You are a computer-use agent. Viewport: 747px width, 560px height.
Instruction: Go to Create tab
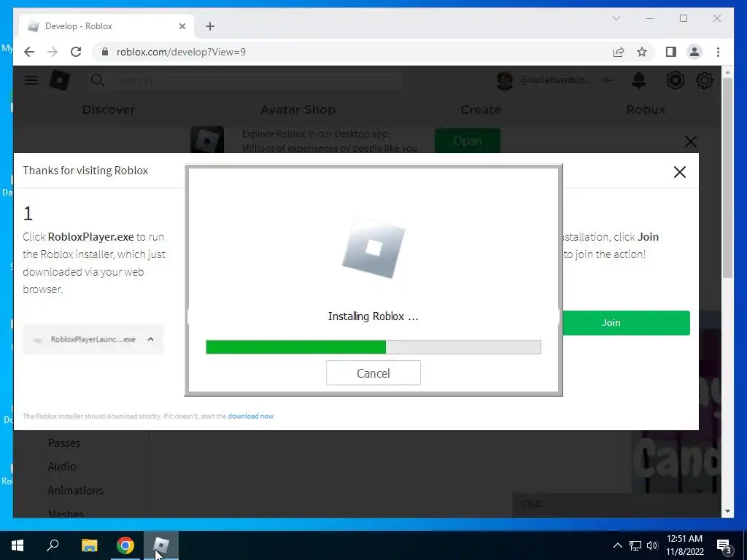pos(481,109)
